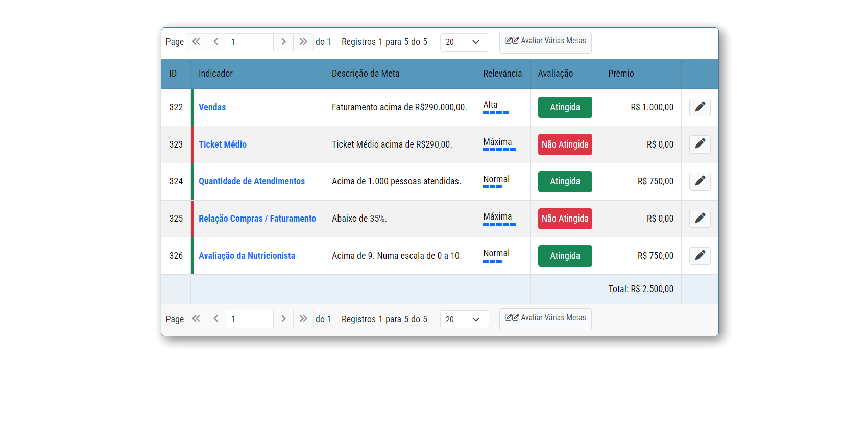Go to first page in top pager
The height and width of the screenshot is (434, 868).
196,42
